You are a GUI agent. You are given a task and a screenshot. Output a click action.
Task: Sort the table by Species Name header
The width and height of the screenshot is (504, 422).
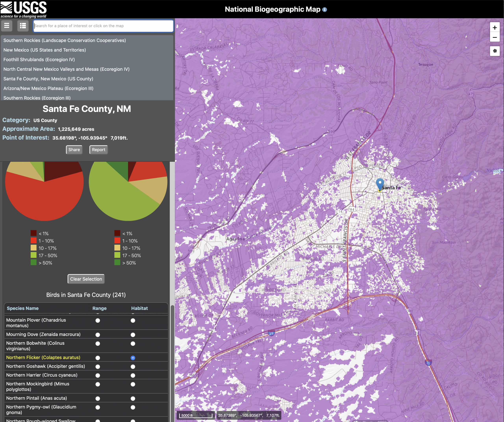(x=23, y=308)
